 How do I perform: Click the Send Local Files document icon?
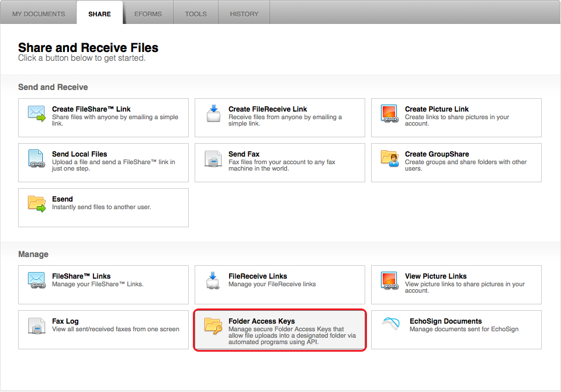point(37,158)
